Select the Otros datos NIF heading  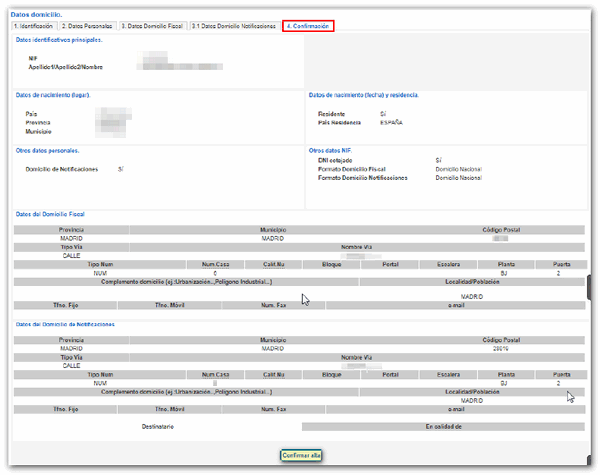pos(330,151)
